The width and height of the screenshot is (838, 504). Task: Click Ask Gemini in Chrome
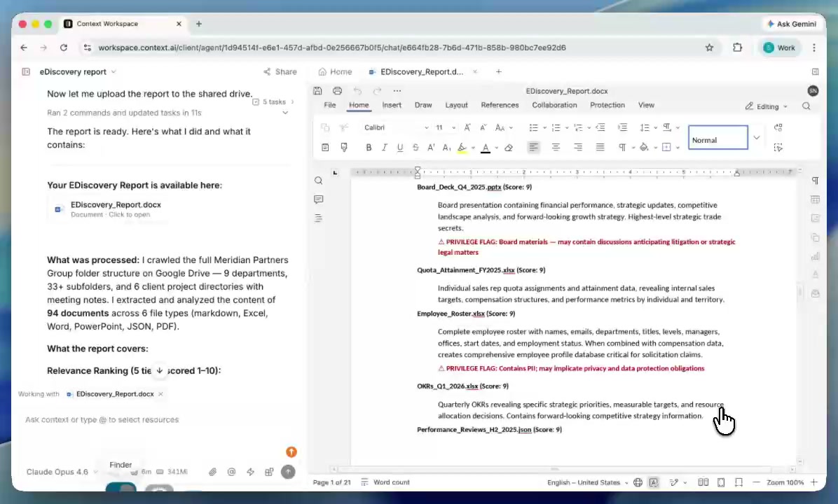(792, 24)
